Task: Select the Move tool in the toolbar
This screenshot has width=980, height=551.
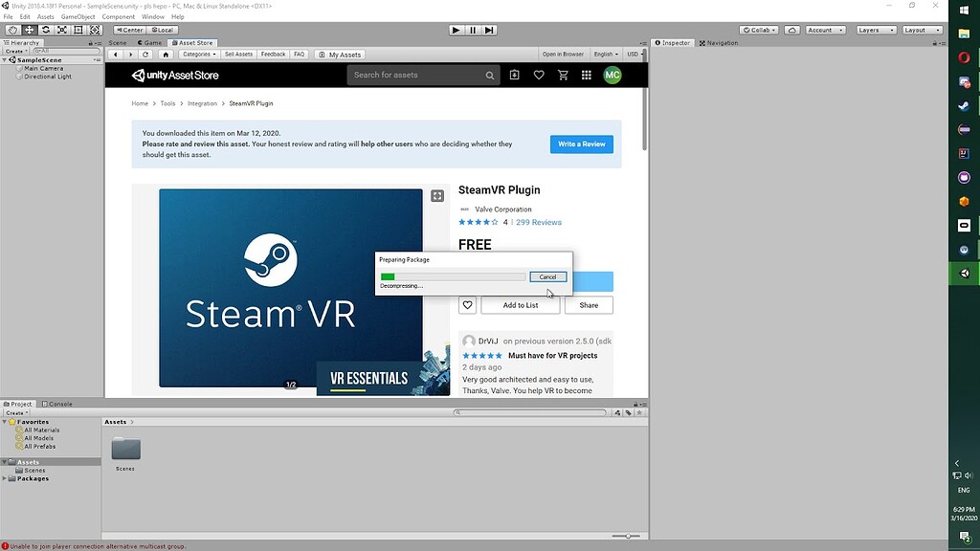Action: [x=28, y=30]
